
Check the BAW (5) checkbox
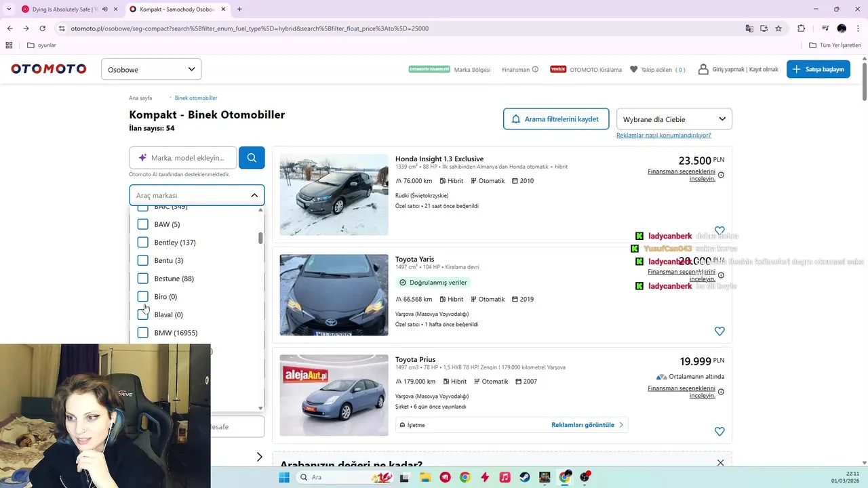tap(142, 224)
